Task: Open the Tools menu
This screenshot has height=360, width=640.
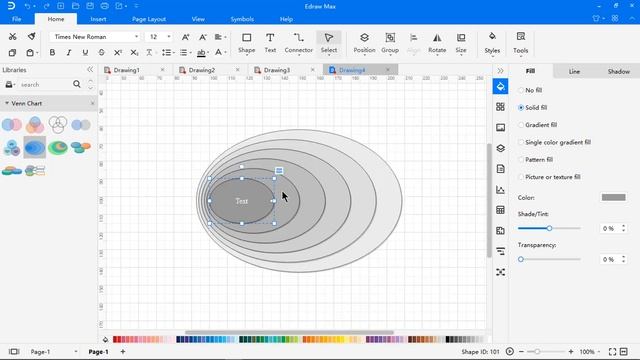Action: [x=520, y=43]
